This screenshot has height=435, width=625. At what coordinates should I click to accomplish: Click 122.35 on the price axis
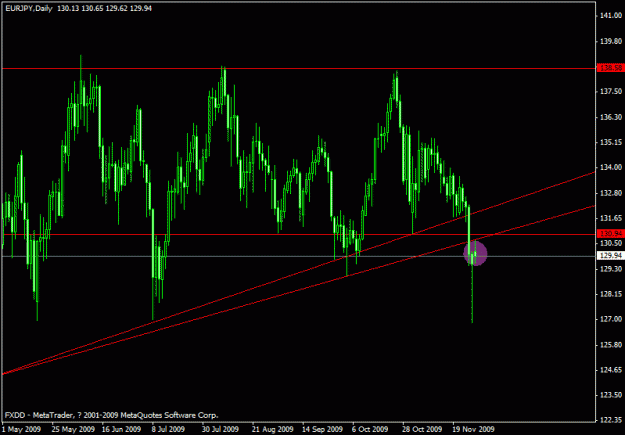611,420
